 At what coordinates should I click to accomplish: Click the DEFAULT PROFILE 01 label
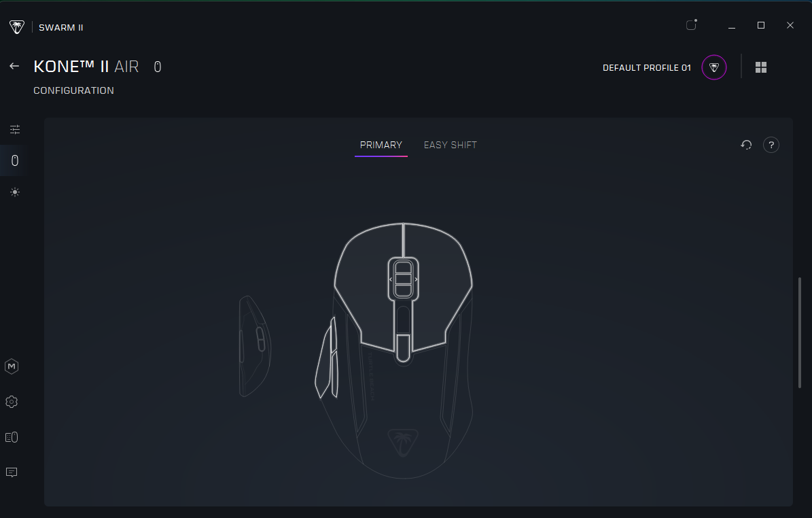(646, 68)
